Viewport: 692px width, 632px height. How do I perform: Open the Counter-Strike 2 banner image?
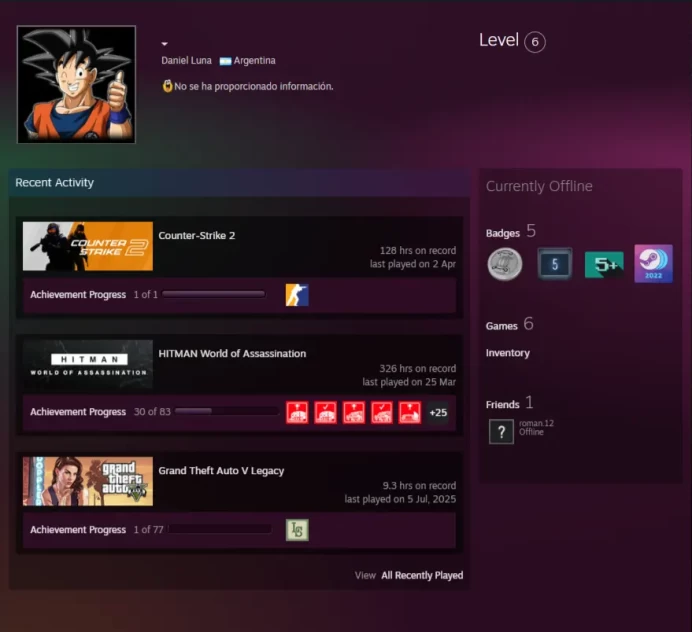[88, 246]
